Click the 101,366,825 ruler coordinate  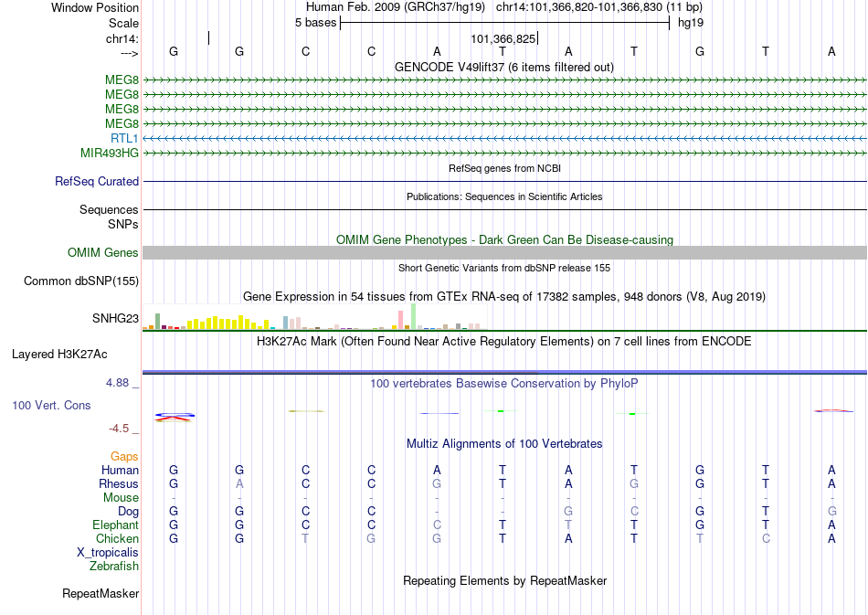pos(503,38)
